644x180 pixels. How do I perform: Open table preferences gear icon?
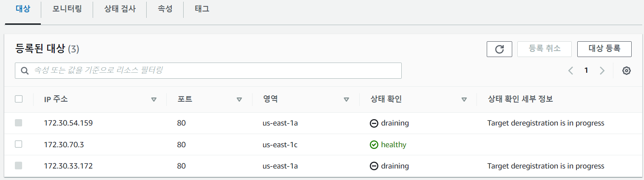626,71
